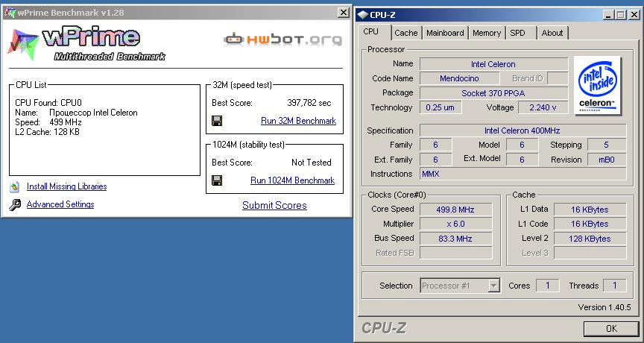Click the L2 Cache: 128 KB line
This screenshot has width=644, height=343.
click(x=47, y=132)
